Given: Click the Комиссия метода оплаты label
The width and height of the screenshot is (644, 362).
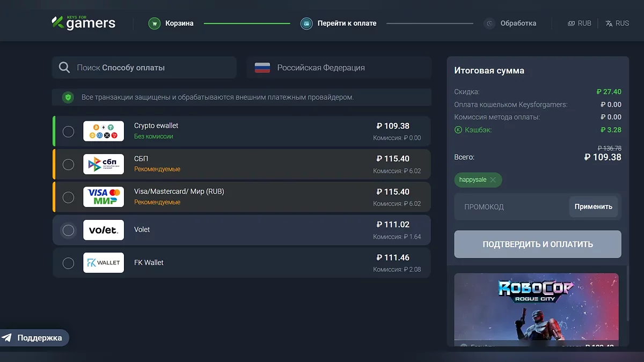Looking at the screenshot, I should tap(497, 117).
